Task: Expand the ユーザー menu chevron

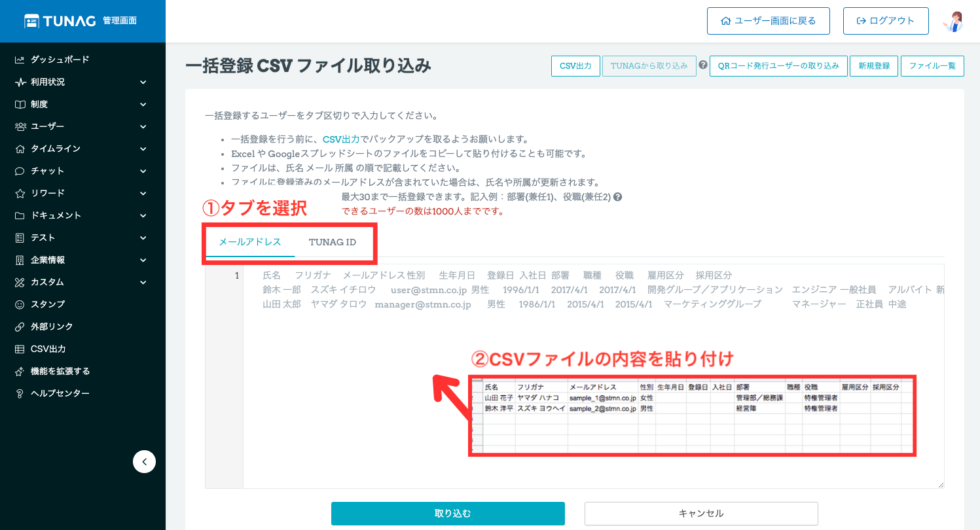Action: [x=143, y=126]
